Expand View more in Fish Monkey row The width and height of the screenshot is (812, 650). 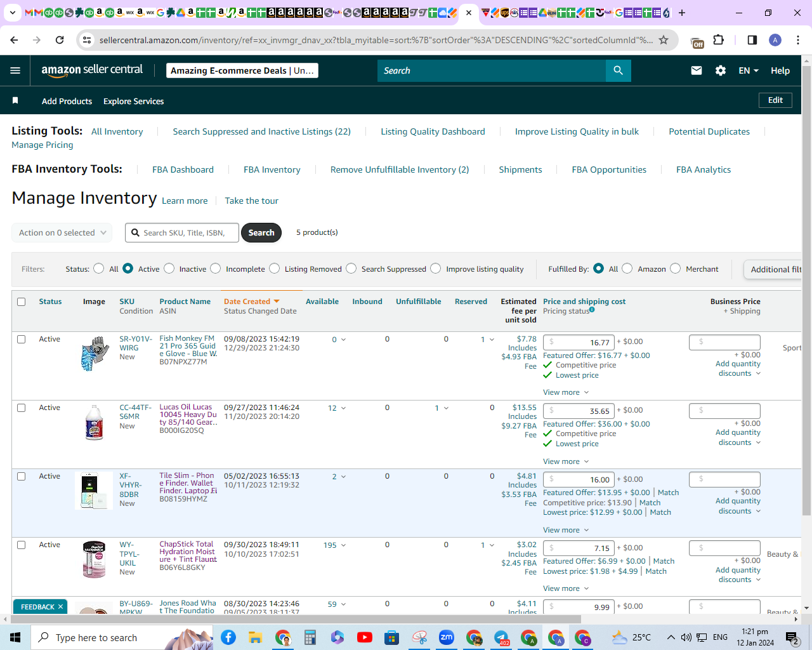566,392
